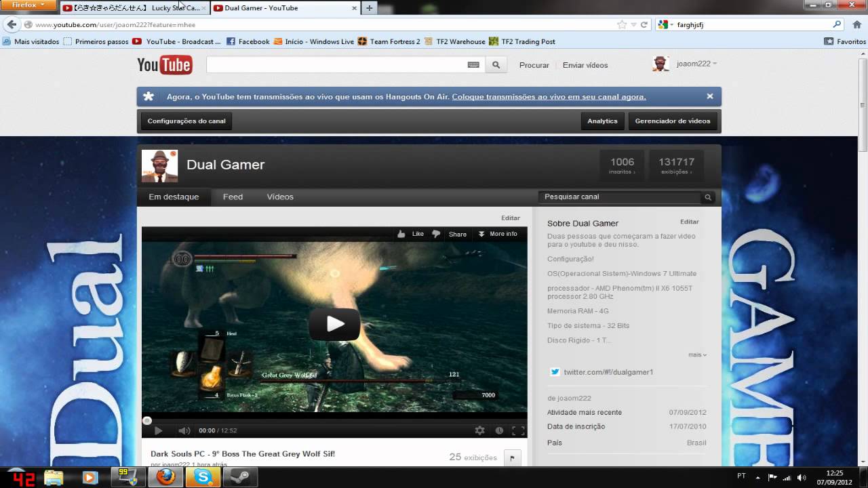868x488 pixels.
Task: Open twitter.com/#!/dualgamer1 link
Action: (x=608, y=372)
